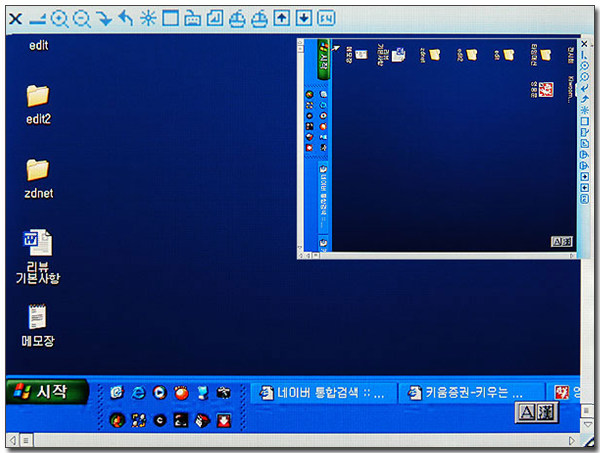
Task: Click the horizontal scrollbar thumb
Action: (26, 440)
